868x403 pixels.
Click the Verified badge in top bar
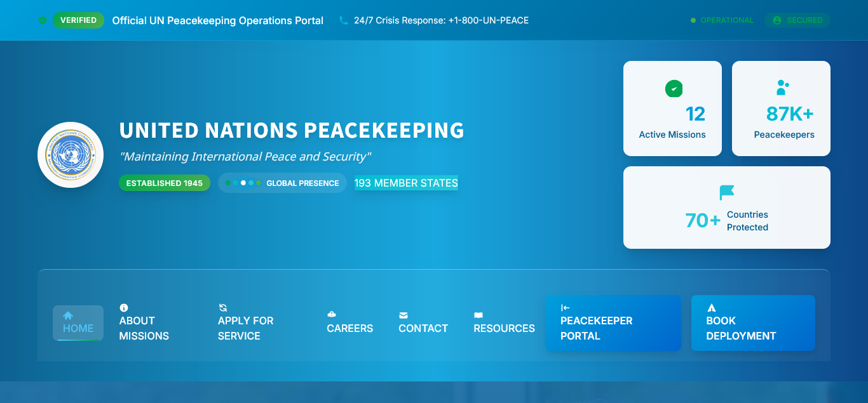pos(78,20)
